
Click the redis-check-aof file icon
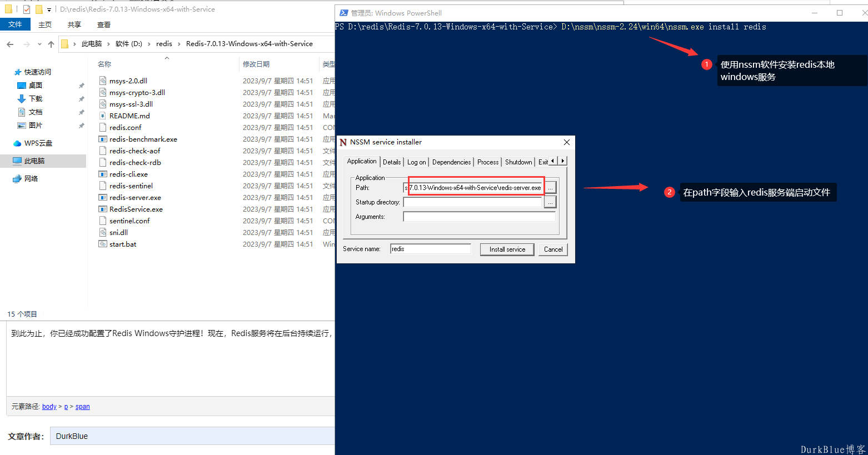point(103,151)
